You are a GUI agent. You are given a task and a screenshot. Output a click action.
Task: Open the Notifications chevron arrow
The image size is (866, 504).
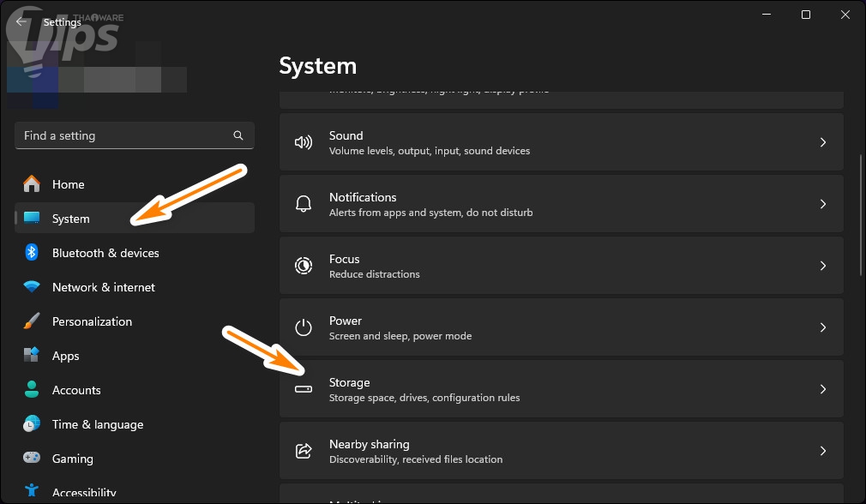(x=822, y=204)
